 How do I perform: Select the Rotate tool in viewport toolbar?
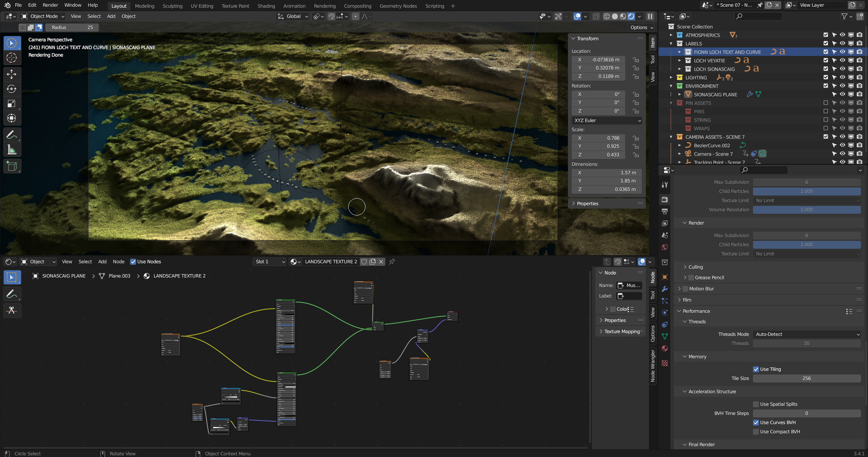pyautogui.click(x=11, y=89)
